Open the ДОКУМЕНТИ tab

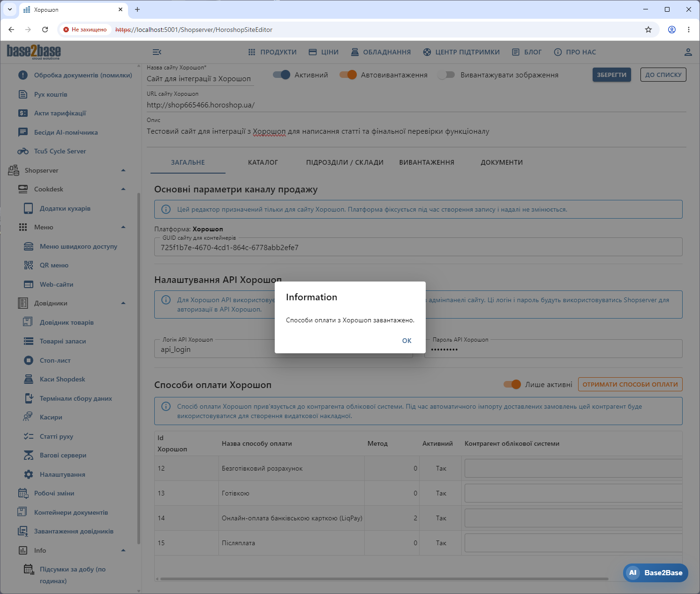point(502,162)
